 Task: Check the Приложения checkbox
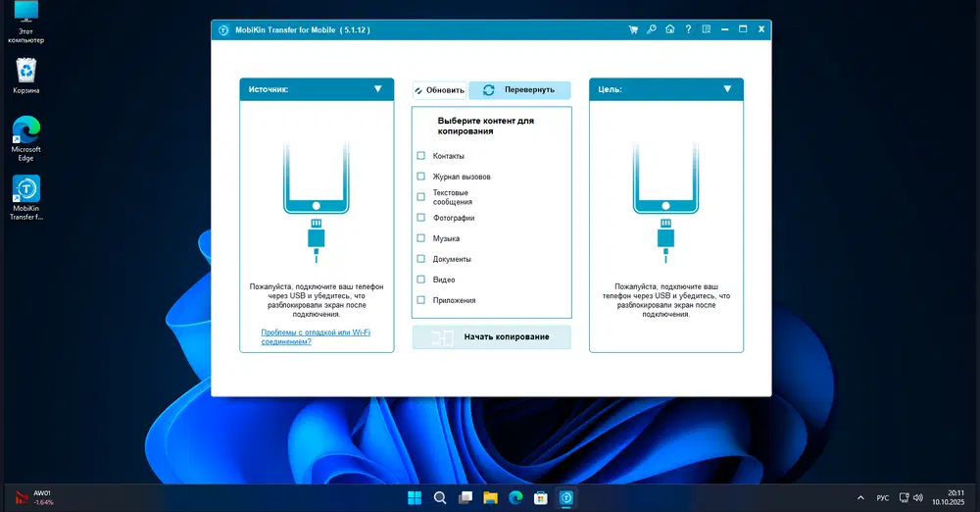[420, 300]
